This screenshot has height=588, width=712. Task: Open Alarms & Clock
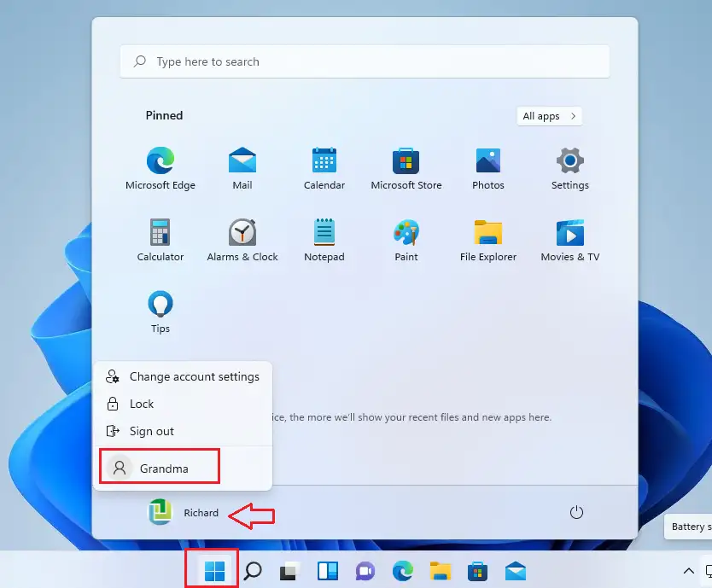click(242, 240)
